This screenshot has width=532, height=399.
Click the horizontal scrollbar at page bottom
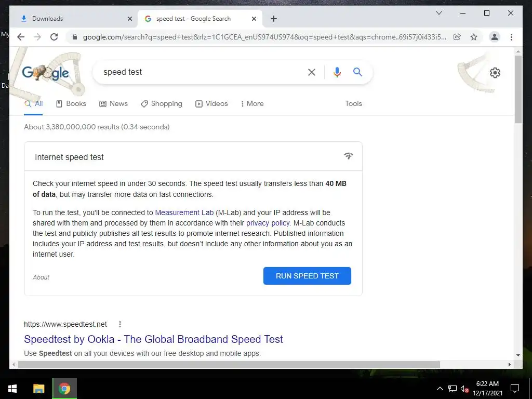click(x=229, y=364)
